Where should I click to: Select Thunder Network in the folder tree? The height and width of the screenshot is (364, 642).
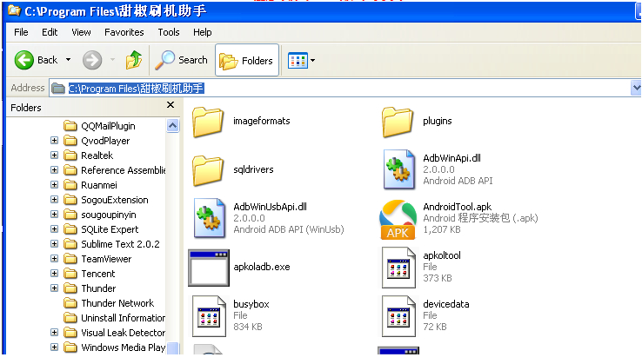click(x=117, y=303)
